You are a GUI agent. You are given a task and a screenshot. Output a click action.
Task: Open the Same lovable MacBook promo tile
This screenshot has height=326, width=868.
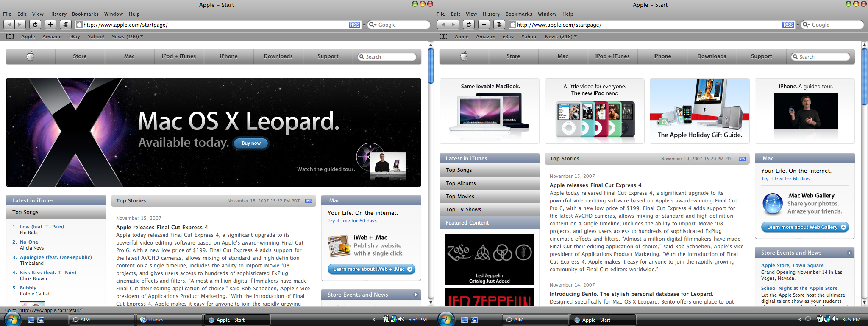click(x=490, y=111)
